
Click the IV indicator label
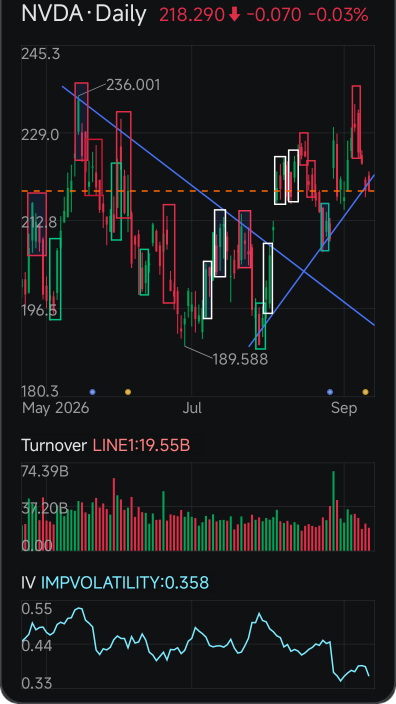click(x=28, y=583)
